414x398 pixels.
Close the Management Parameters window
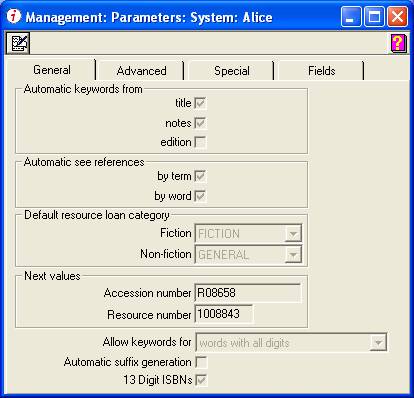[397, 17]
